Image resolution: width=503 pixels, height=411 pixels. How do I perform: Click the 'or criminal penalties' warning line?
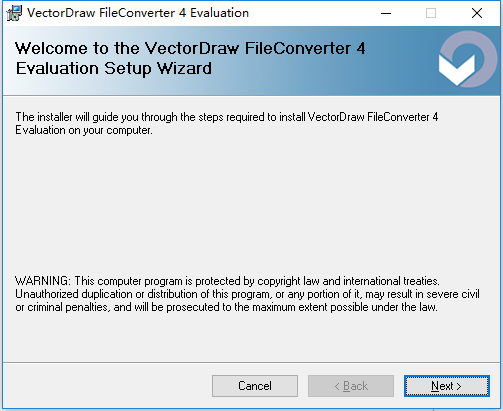tap(226, 307)
